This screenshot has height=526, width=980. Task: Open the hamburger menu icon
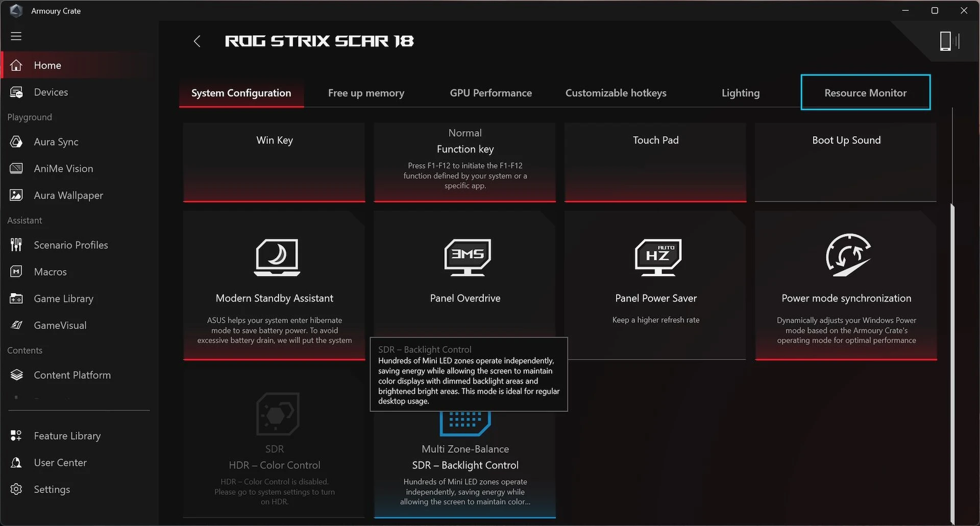point(16,36)
